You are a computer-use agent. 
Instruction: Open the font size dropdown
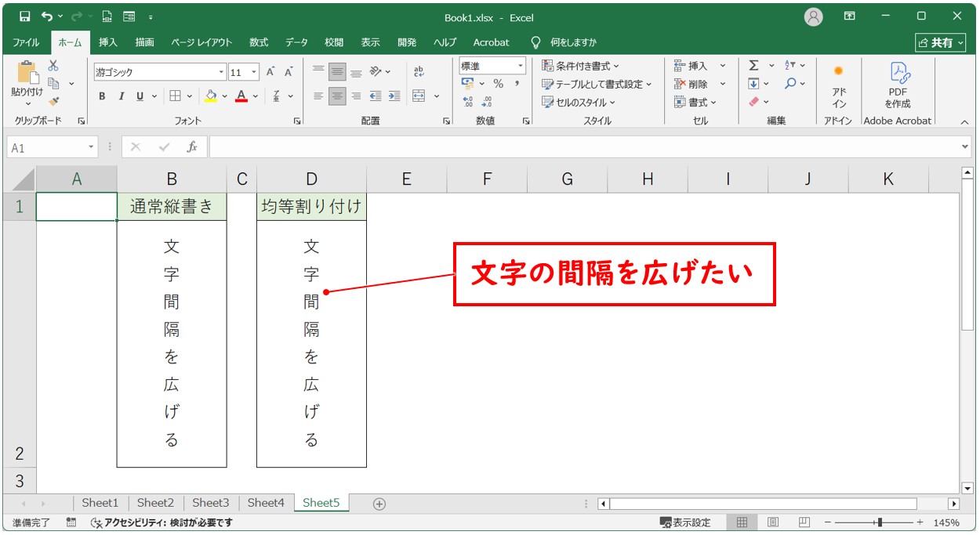pos(254,72)
